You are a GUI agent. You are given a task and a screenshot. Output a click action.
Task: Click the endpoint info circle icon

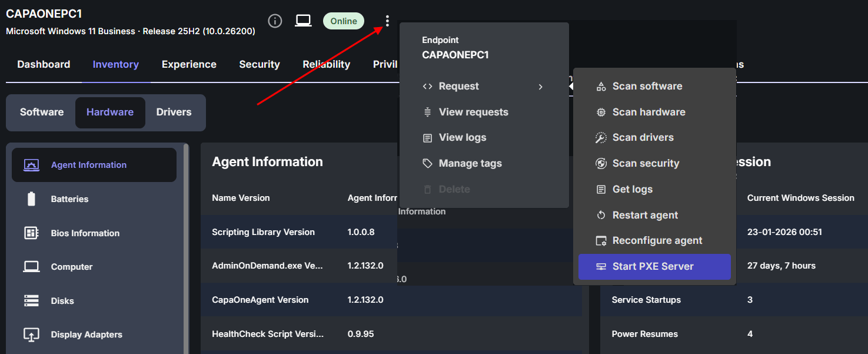tap(275, 21)
